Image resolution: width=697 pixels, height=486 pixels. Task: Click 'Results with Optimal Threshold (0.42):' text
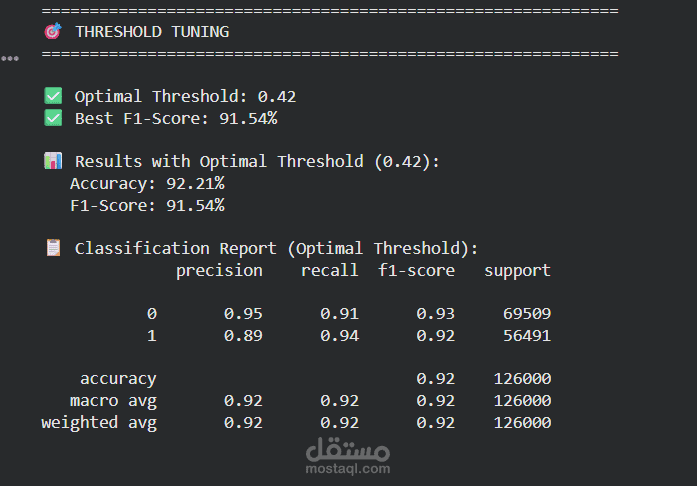(257, 161)
